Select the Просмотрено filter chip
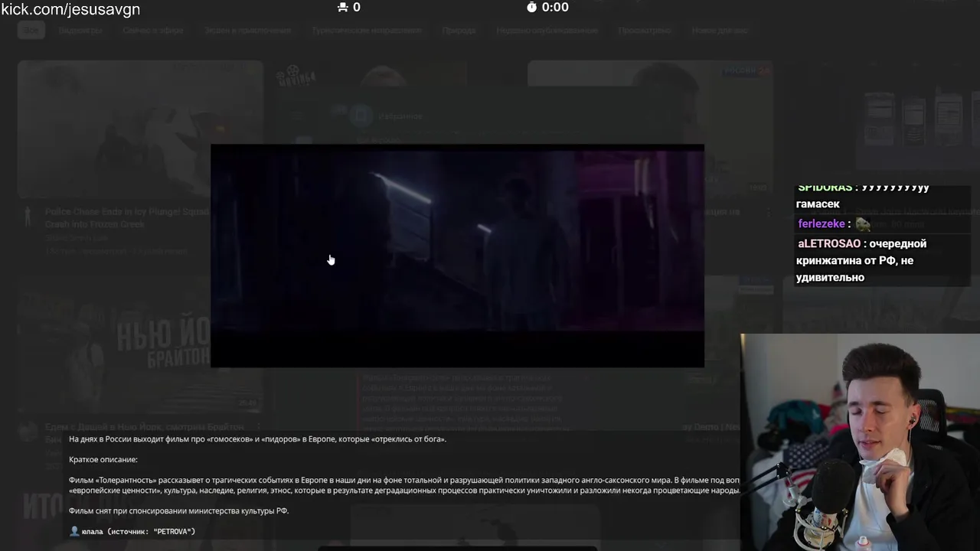Screen dimensions: 980x551 (x=645, y=31)
